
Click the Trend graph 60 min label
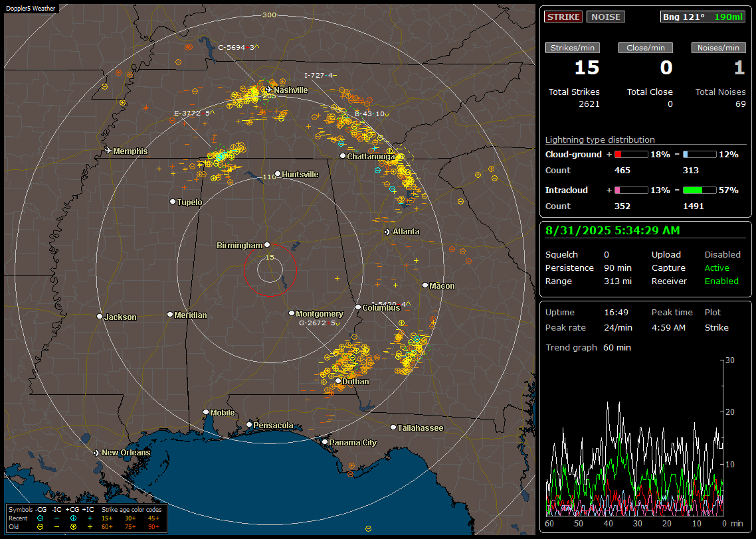click(588, 347)
